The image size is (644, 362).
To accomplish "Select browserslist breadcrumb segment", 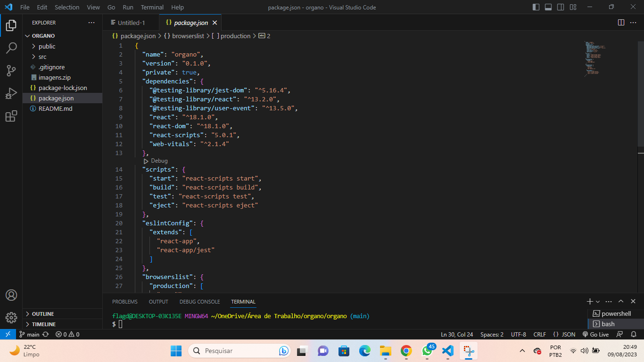I will coord(184,36).
